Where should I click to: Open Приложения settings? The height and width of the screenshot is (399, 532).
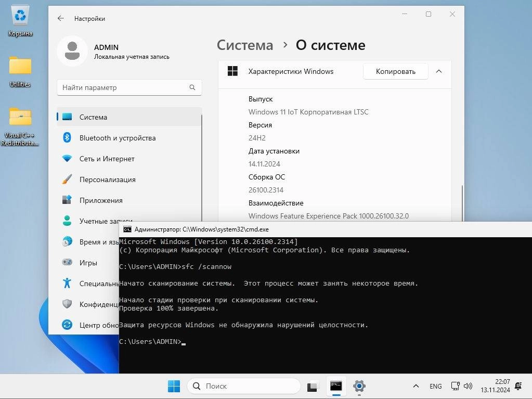click(129, 200)
